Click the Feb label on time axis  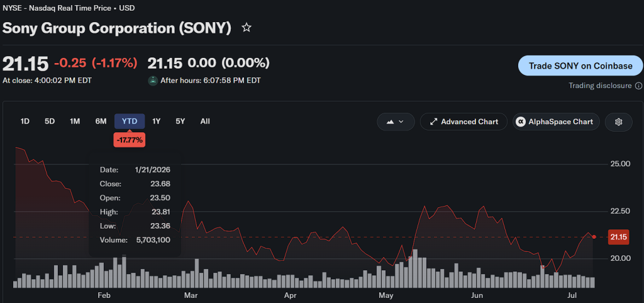(104, 295)
